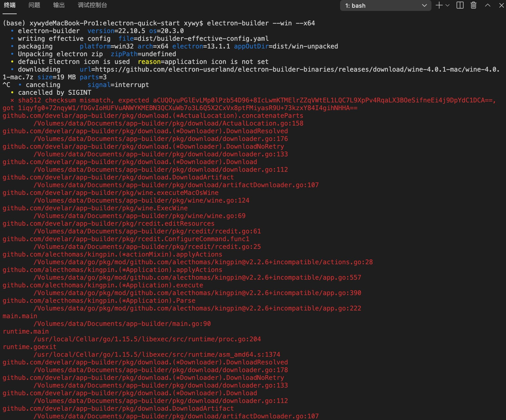Click the proc.go:204 runtime path
Viewport: 506px width, 420px height.
147,339
